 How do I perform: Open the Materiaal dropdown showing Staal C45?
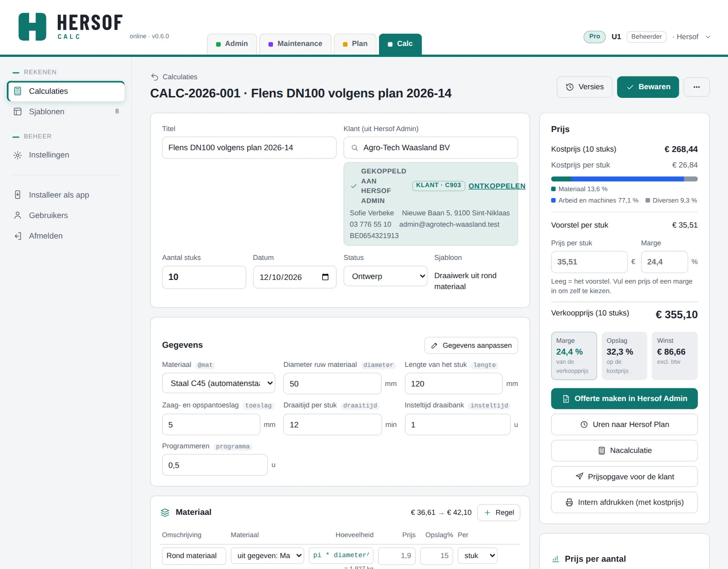click(x=219, y=383)
